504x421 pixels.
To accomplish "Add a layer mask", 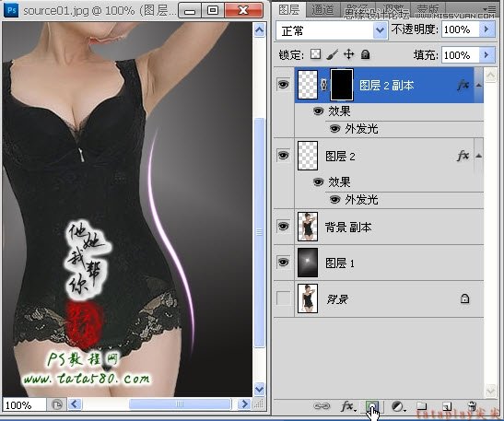I will [372, 406].
